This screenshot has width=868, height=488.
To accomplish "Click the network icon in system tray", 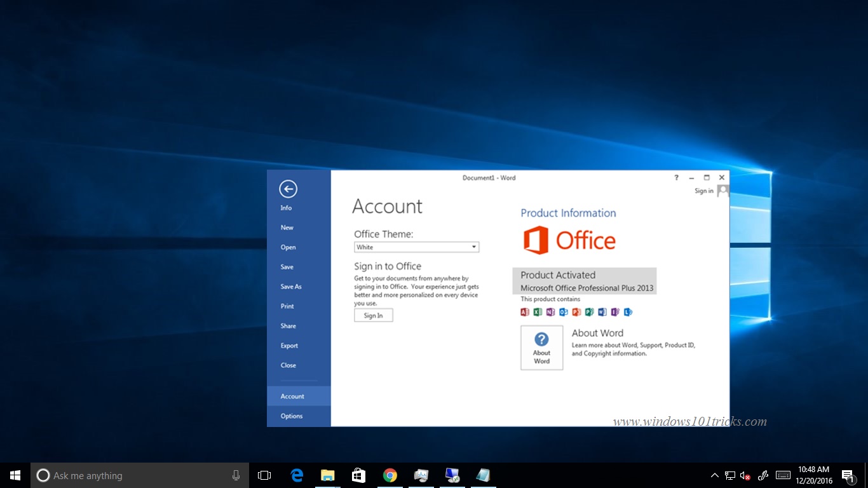I will pos(730,475).
